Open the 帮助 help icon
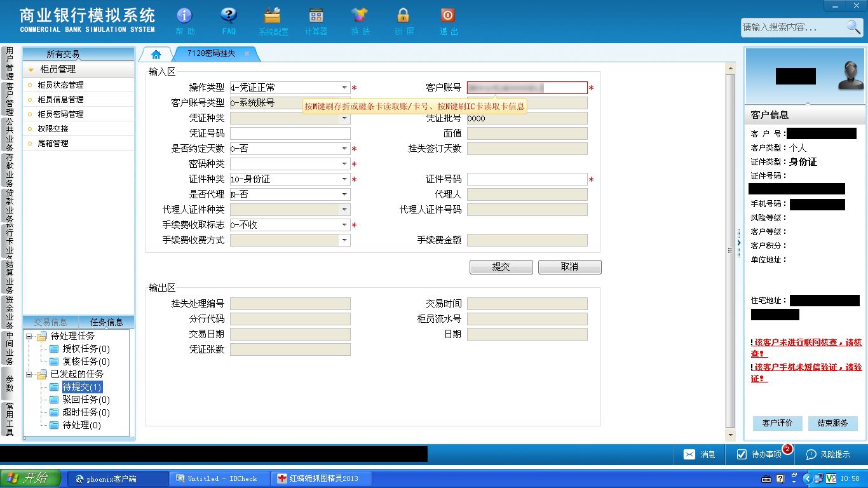Image resolution: width=868 pixels, height=488 pixels. click(184, 15)
